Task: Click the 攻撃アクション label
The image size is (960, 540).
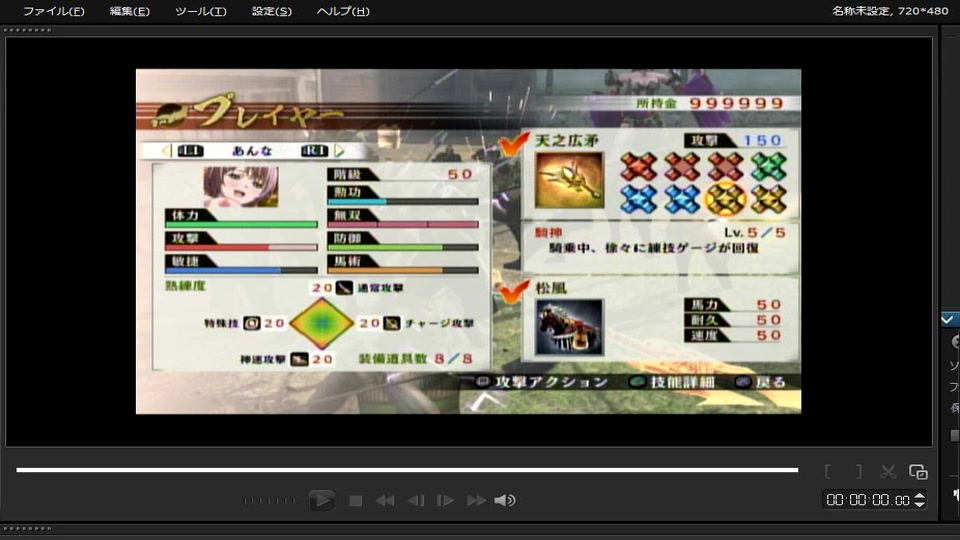Action: 551,382
